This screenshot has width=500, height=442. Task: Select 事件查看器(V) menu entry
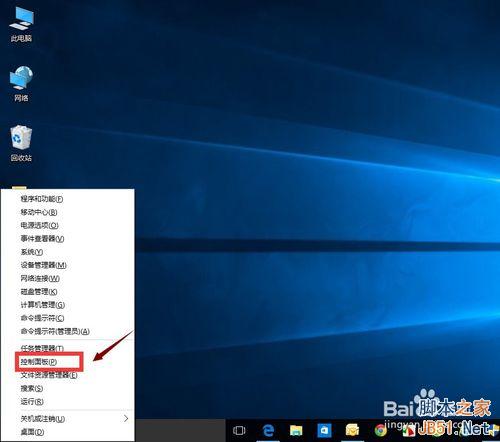68,239
